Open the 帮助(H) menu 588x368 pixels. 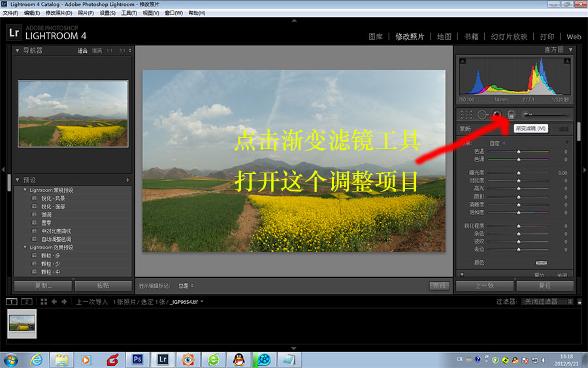click(197, 13)
